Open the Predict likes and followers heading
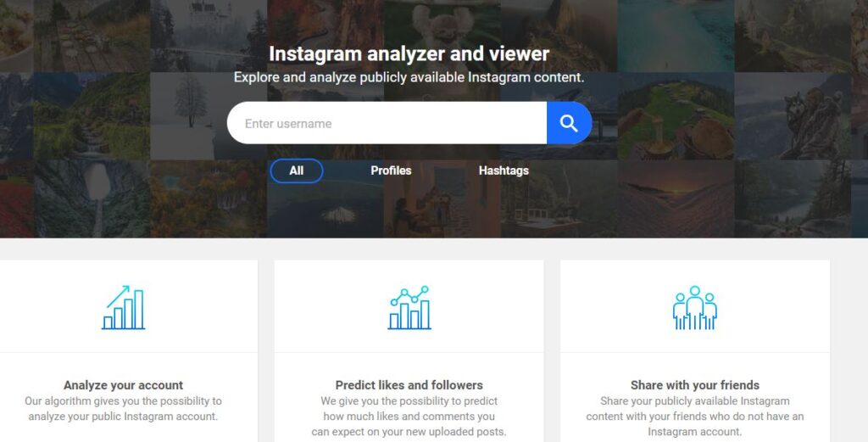Screen dimensions: 868x442 click(x=409, y=385)
